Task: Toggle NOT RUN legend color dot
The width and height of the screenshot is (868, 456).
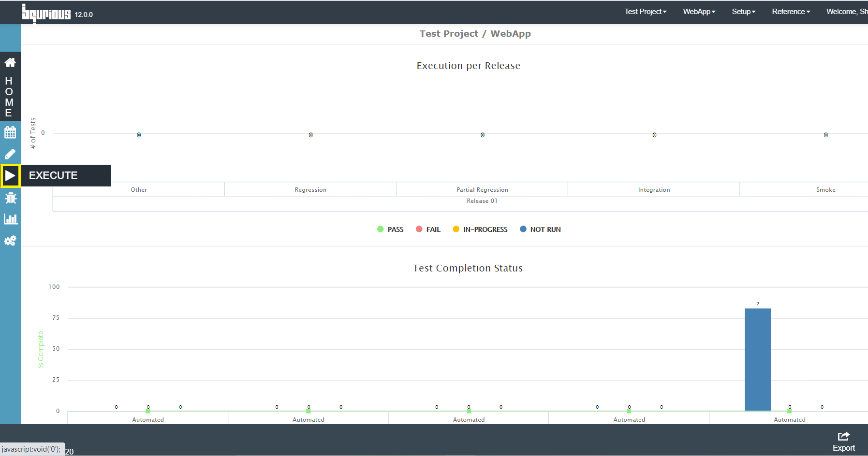Action: pyautogui.click(x=523, y=229)
